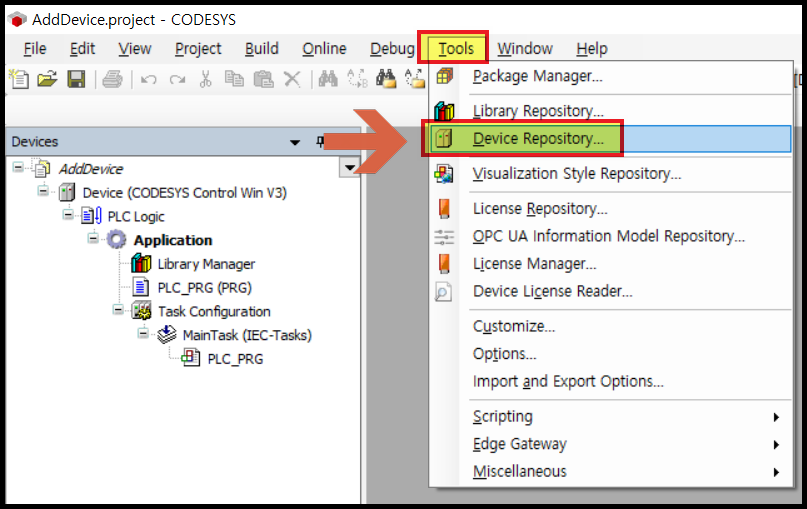Open the Edit menu
807x509 pixels.
82,49
